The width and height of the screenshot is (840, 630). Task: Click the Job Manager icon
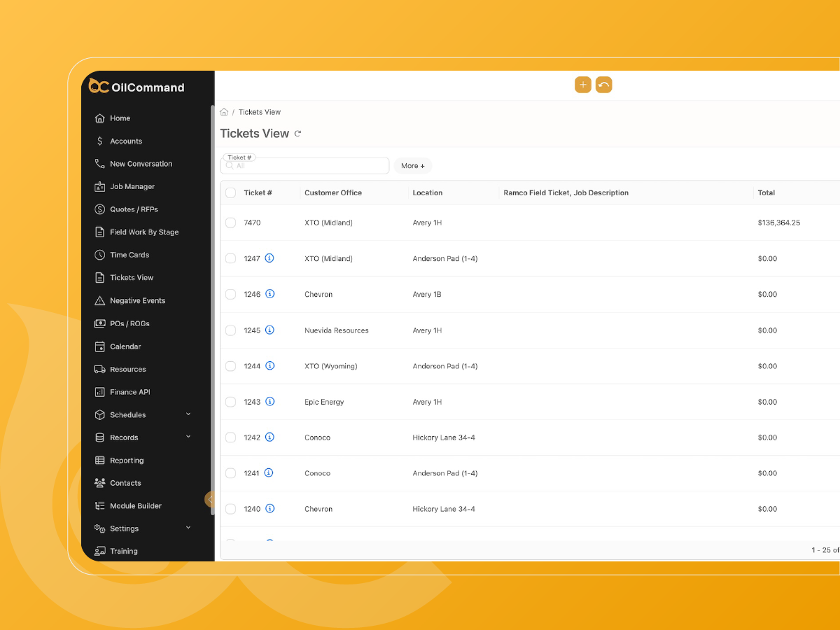coord(99,186)
